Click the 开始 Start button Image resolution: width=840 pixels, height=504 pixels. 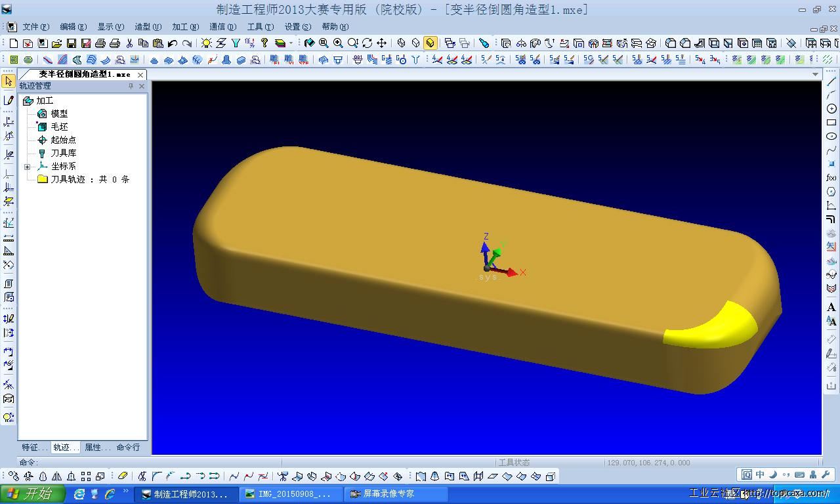33,494
